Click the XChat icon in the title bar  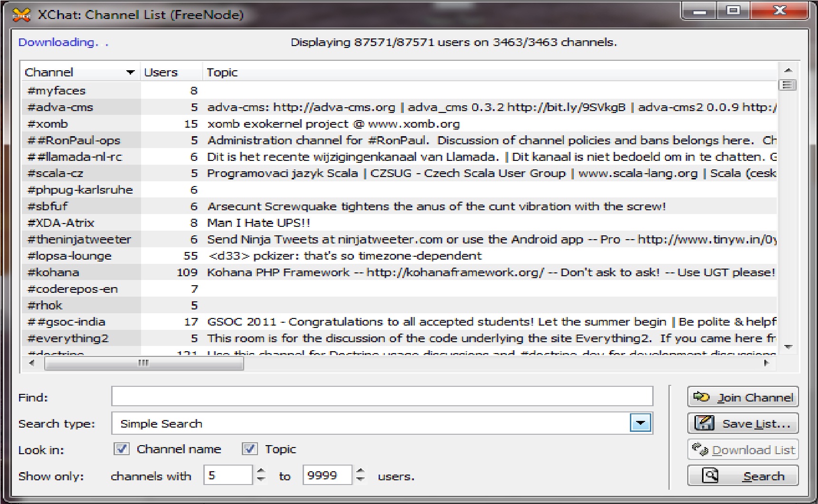click(x=22, y=15)
